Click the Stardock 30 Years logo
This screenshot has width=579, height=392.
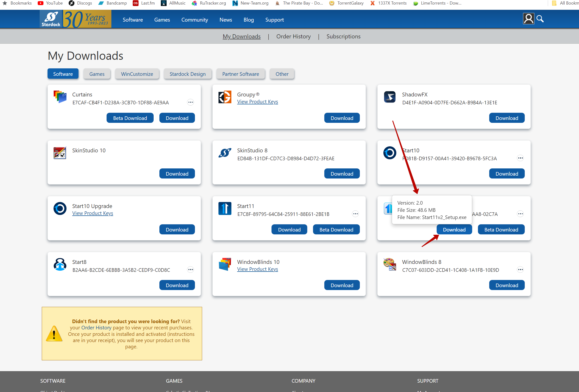pos(75,19)
